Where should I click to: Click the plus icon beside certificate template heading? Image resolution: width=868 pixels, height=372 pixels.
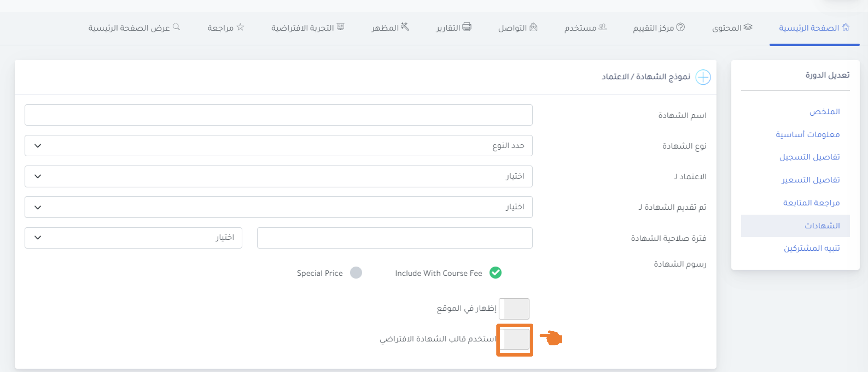(x=703, y=77)
